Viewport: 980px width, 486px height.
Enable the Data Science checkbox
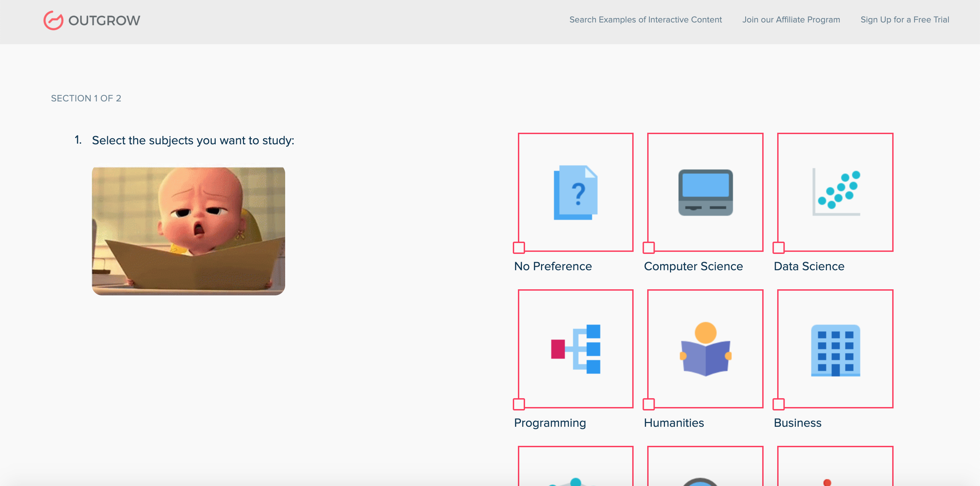pos(778,248)
